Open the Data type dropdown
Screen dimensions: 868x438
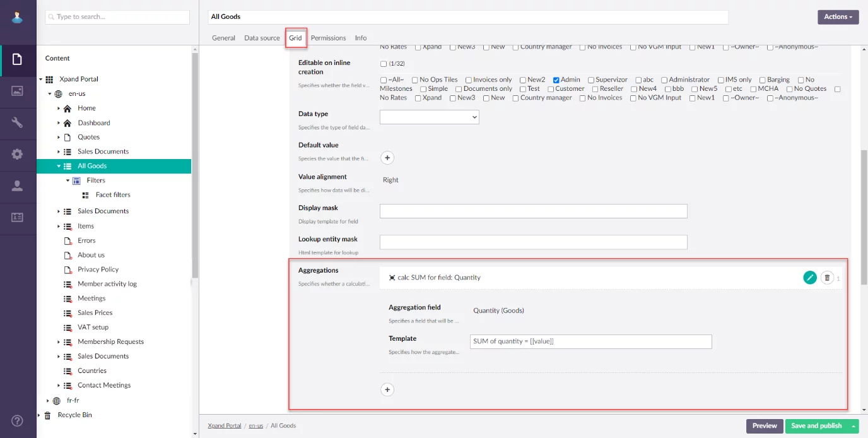click(x=429, y=117)
